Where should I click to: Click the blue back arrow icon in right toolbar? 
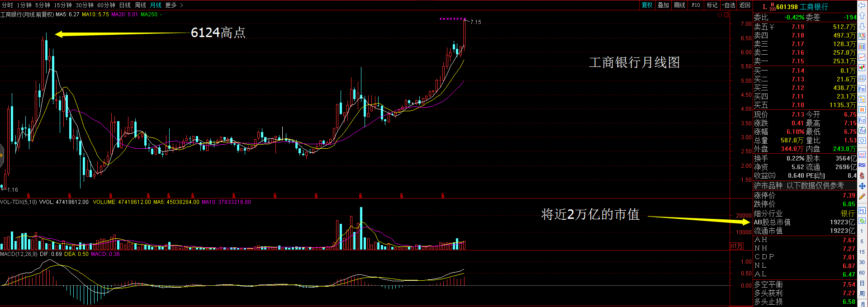[x=862, y=5]
